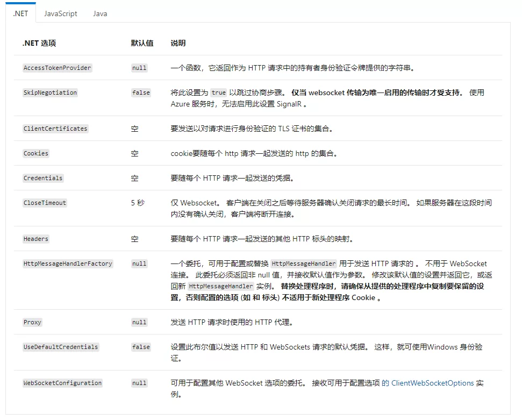This screenshot has width=522, height=420.
Task: Click the null default of AccessTokenProvider
Action: [x=139, y=68]
